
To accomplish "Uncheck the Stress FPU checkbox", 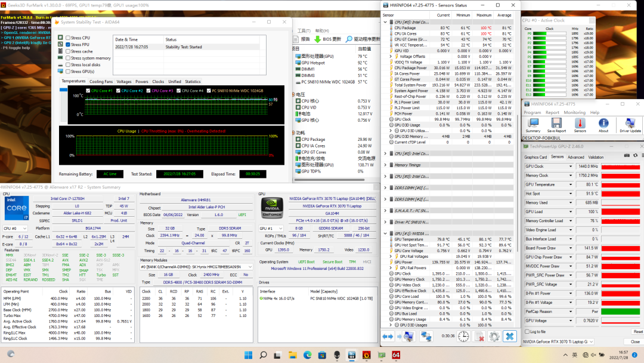I will 68,45.
